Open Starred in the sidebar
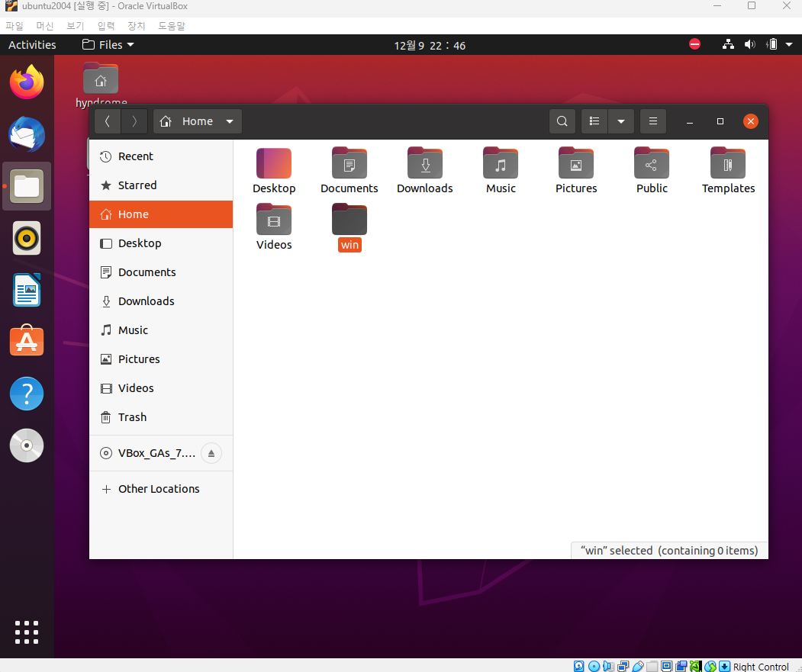Image resolution: width=802 pixels, height=672 pixels. coord(161,185)
